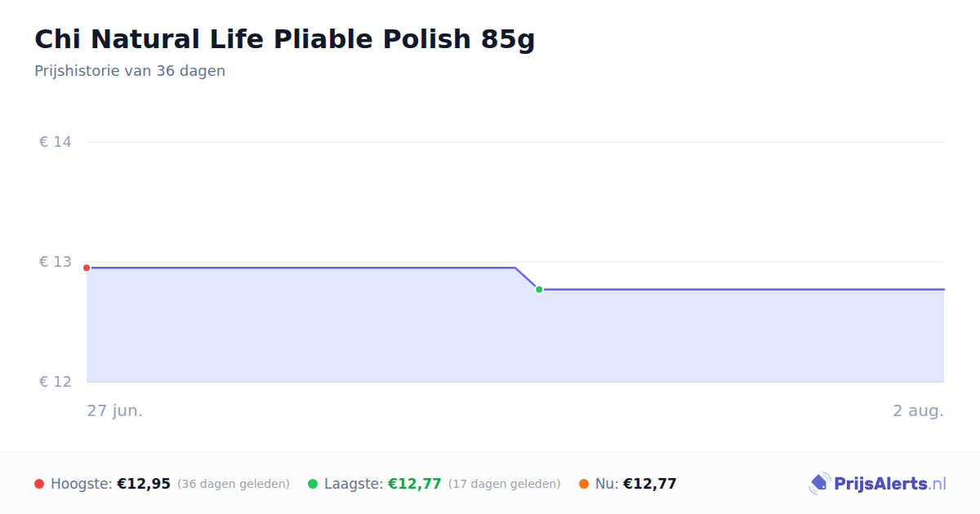Click the green lowest-price dot on the chart line
This screenshot has width=980, height=514.
point(539,290)
